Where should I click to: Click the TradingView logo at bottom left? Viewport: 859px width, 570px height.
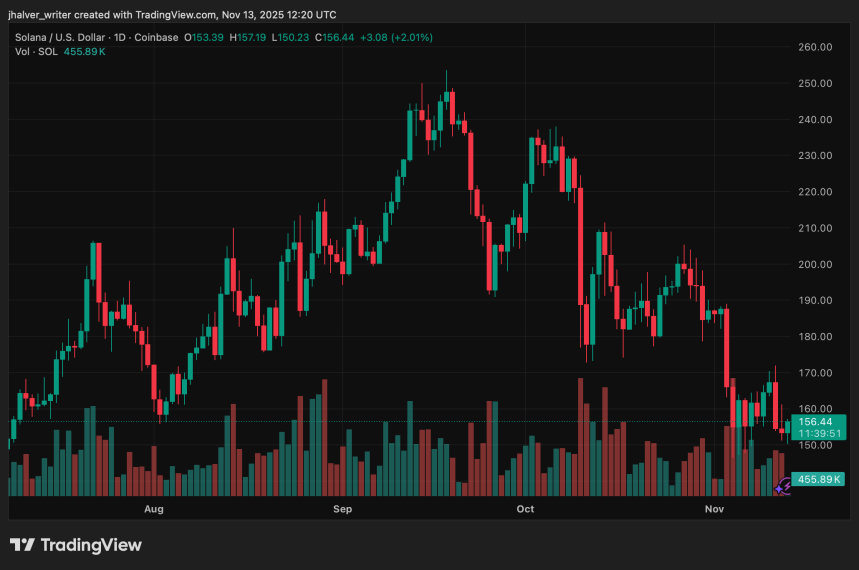[76, 545]
